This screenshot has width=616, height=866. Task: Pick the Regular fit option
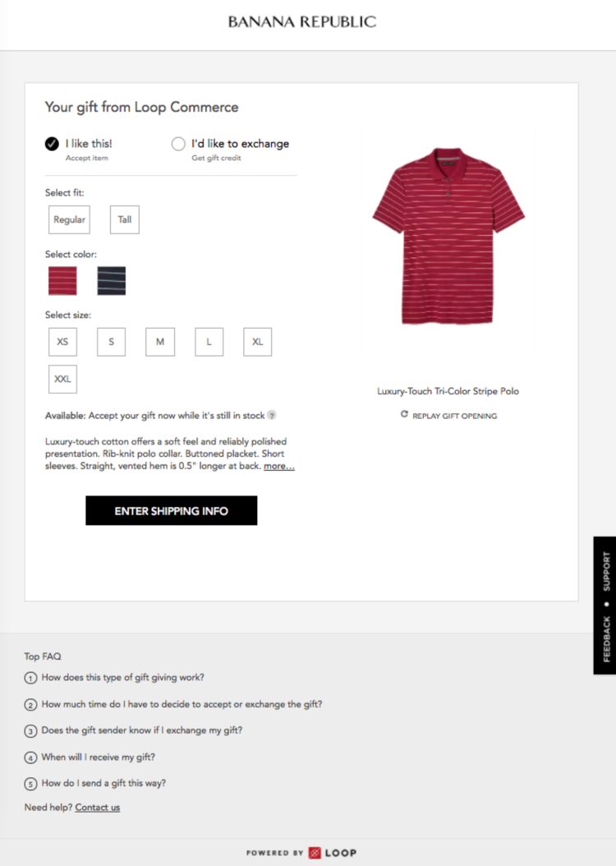pos(69,220)
